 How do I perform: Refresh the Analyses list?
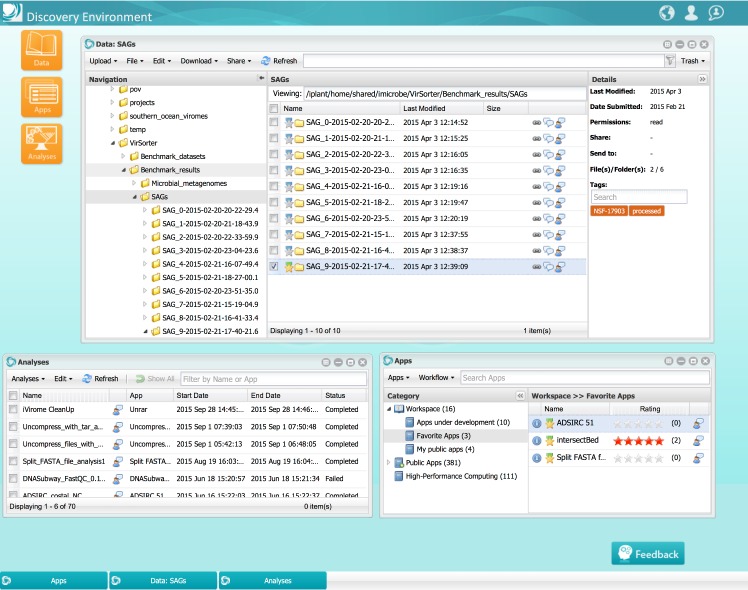click(100, 379)
